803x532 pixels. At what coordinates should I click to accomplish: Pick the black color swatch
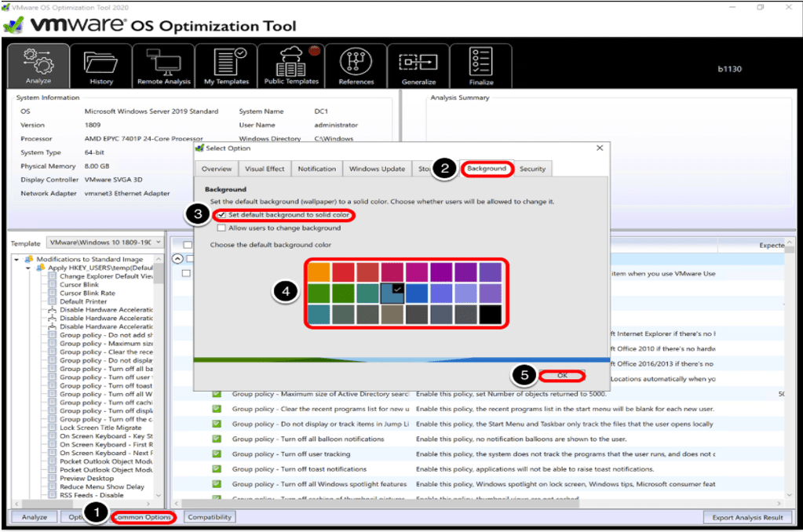click(x=490, y=314)
